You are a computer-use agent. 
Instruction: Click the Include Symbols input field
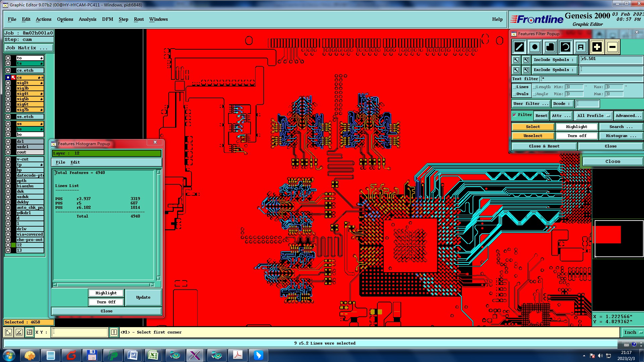click(610, 60)
